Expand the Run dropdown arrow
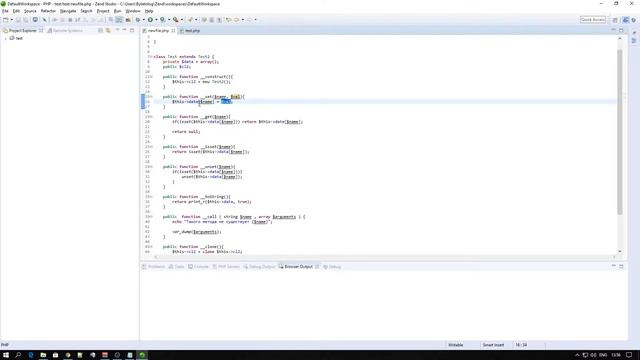Viewport: 640px width, 360px height. (x=156, y=20)
